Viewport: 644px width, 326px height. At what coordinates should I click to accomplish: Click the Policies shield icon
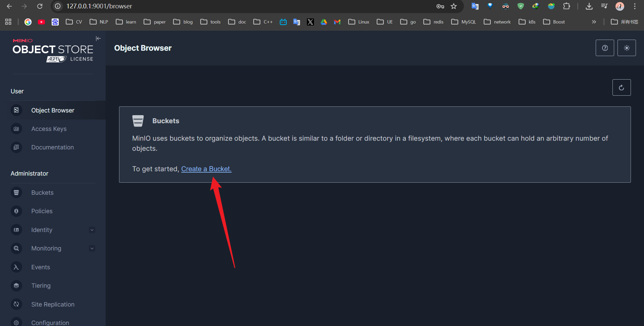(x=16, y=211)
